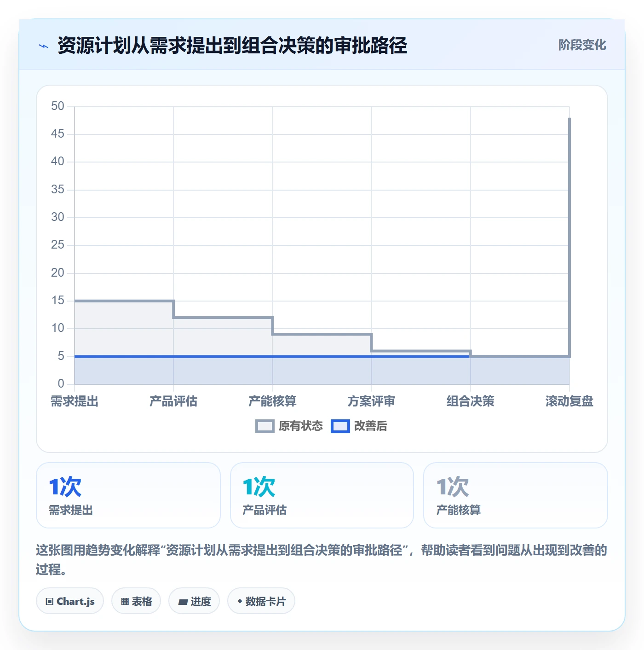Click the progress icon on 进度 chip
This screenshot has height=650, width=644.
click(x=183, y=602)
